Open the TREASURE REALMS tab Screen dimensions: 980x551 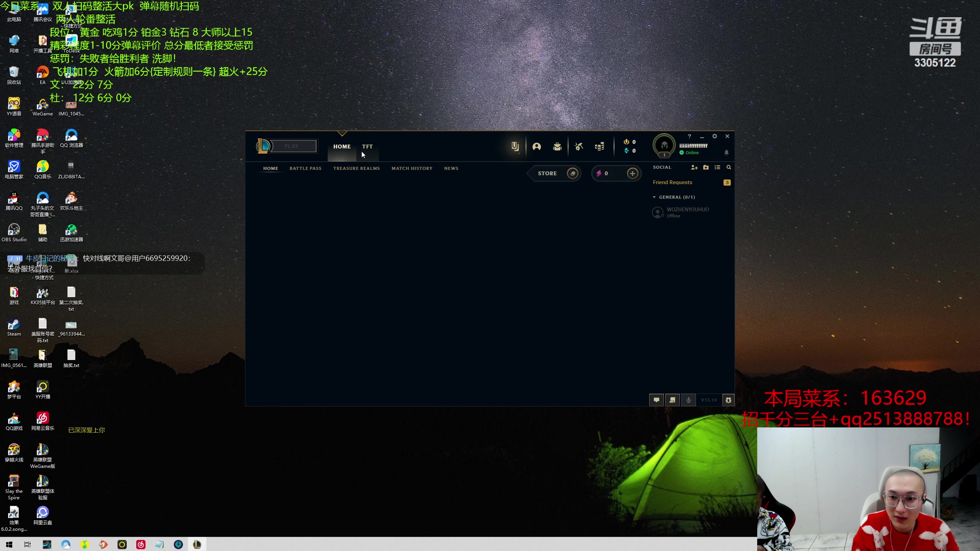pyautogui.click(x=356, y=168)
